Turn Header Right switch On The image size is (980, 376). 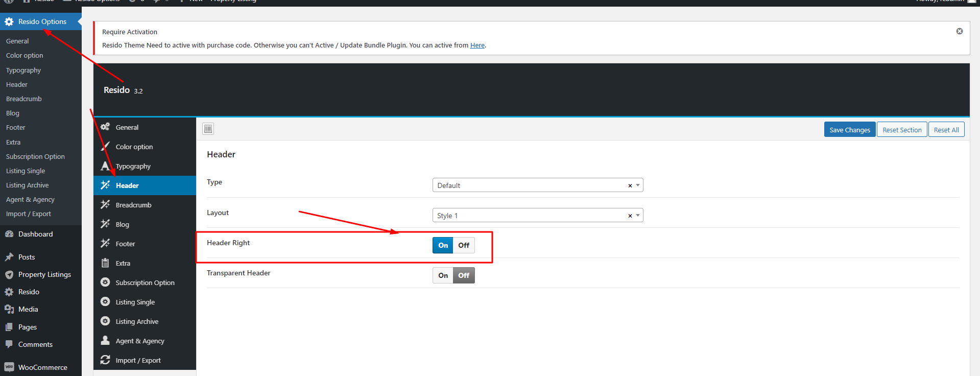[x=443, y=245]
